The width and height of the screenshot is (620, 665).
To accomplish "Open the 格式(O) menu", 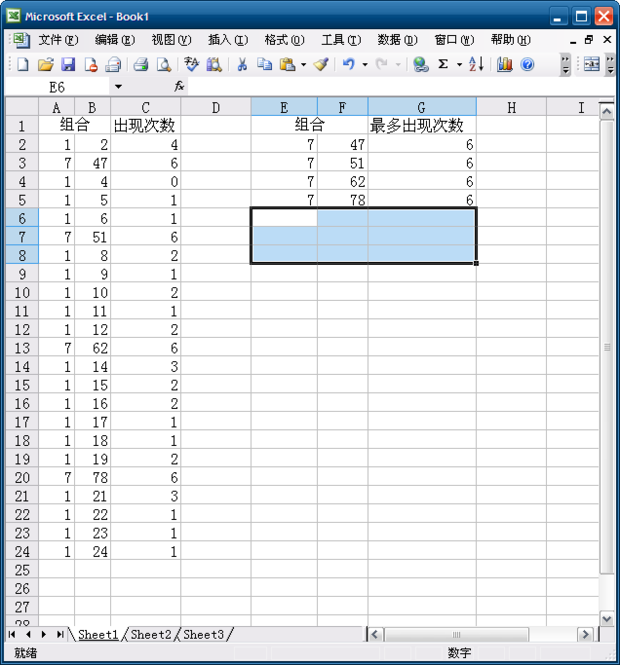I will [284, 40].
